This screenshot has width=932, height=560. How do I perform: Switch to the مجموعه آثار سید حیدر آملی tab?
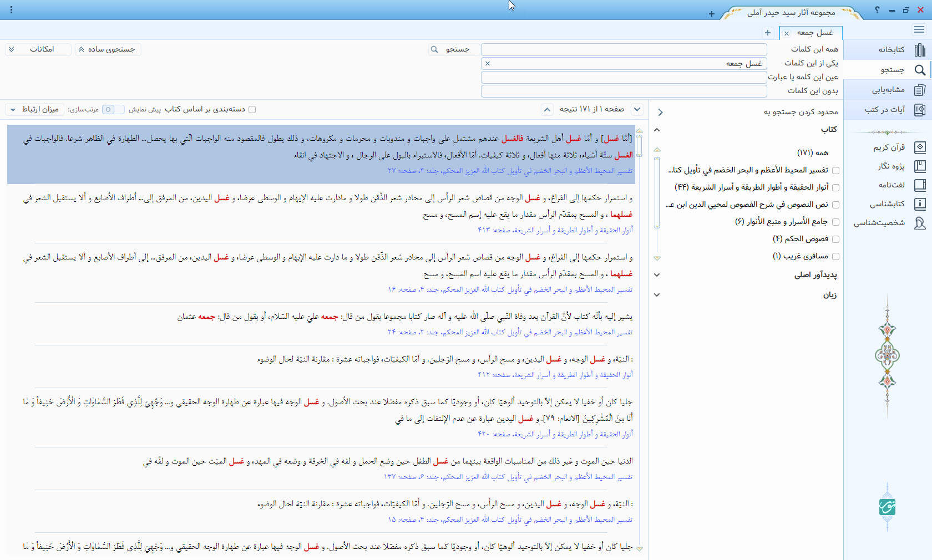coord(791,13)
